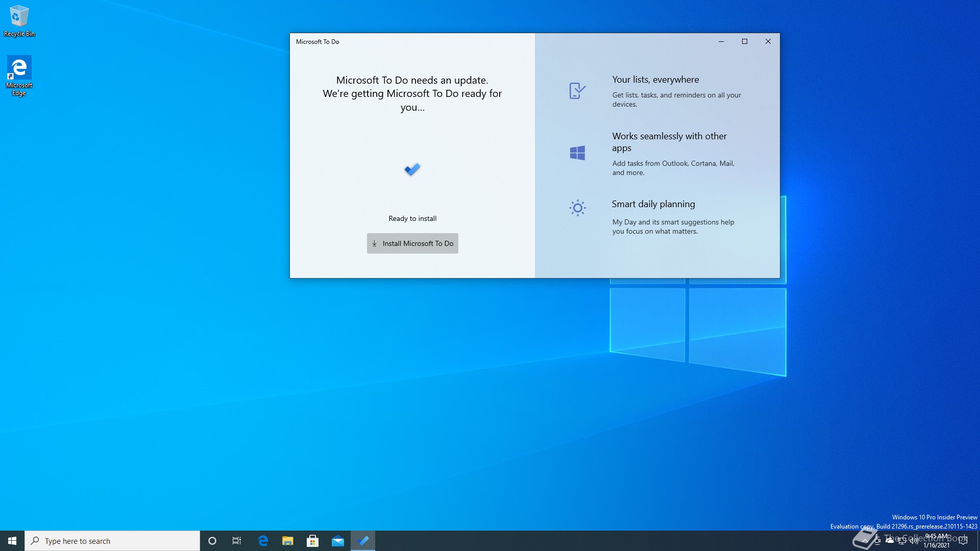Minimize the Microsoft To Do window

pyautogui.click(x=721, y=42)
